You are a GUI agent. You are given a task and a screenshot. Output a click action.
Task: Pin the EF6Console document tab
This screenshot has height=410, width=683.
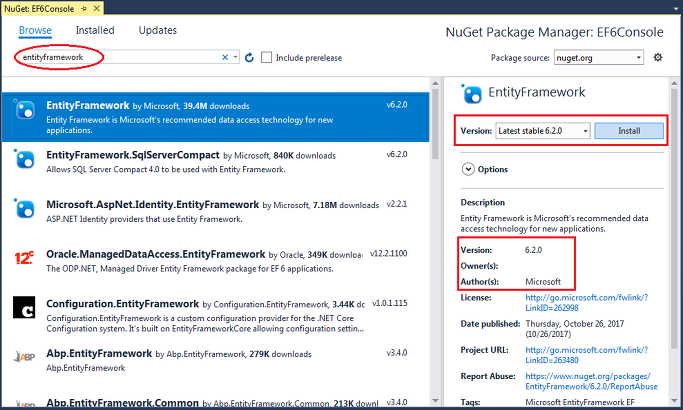(x=84, y=8)
